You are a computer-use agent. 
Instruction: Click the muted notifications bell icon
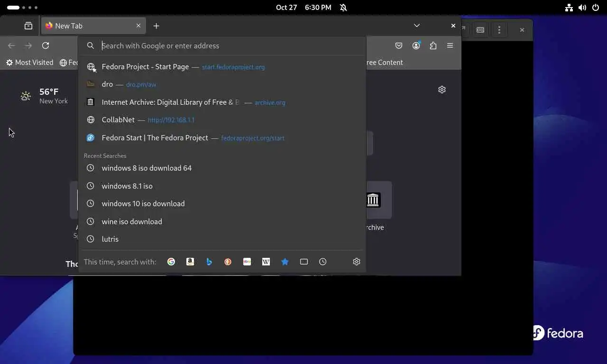pyautogui.click(x=343, y=8)
